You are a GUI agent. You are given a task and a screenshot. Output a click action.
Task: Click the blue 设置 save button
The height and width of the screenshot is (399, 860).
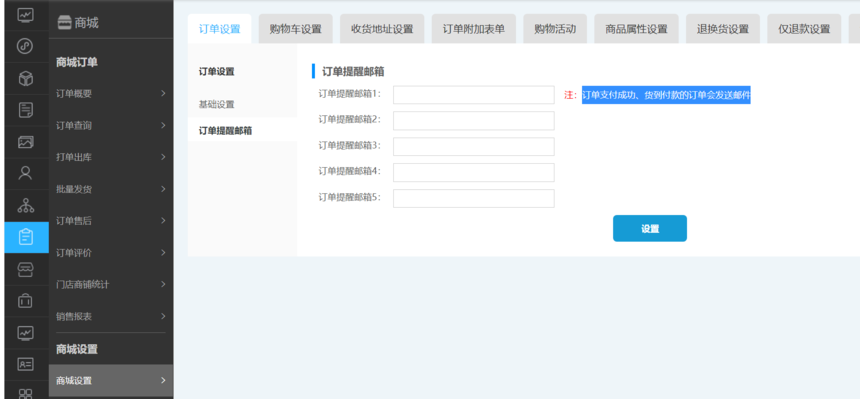coord(650,228)
